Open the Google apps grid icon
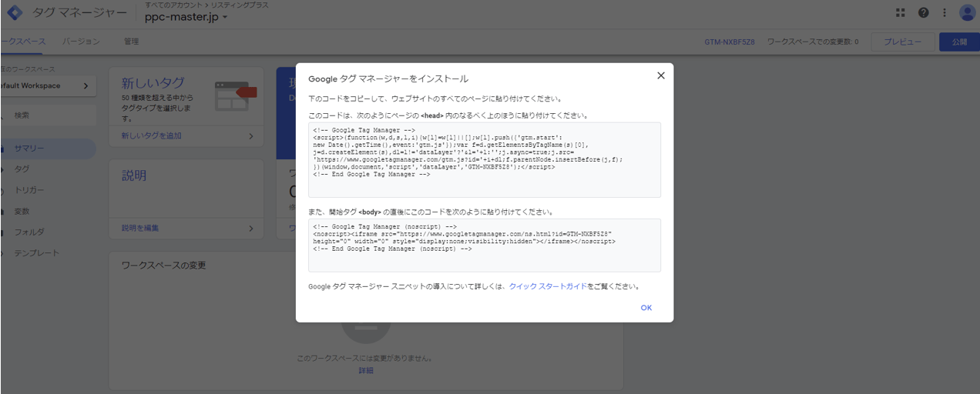 click(901, 12)
